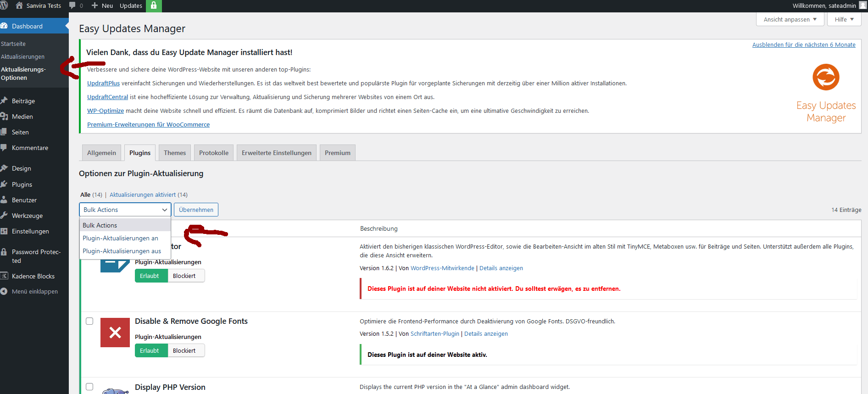The image size is (868, 394).
Task: Open the sateadmin avatar in admin bar
Action: pyautogui.click(x=863, y=6)
